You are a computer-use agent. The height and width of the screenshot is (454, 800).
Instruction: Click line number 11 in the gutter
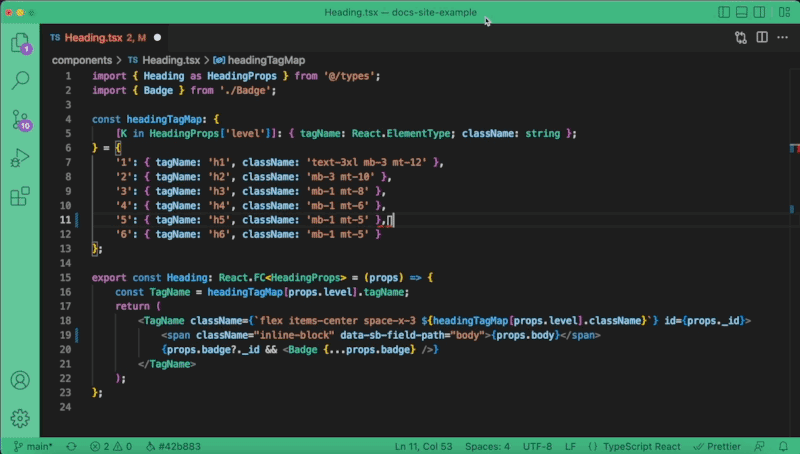point(65,220)
